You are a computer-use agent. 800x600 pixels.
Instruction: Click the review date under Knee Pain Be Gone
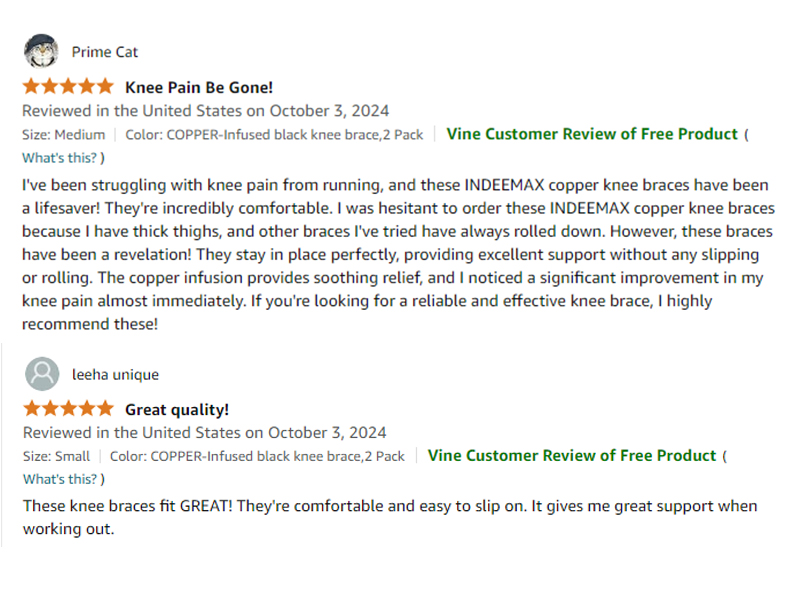206,110
